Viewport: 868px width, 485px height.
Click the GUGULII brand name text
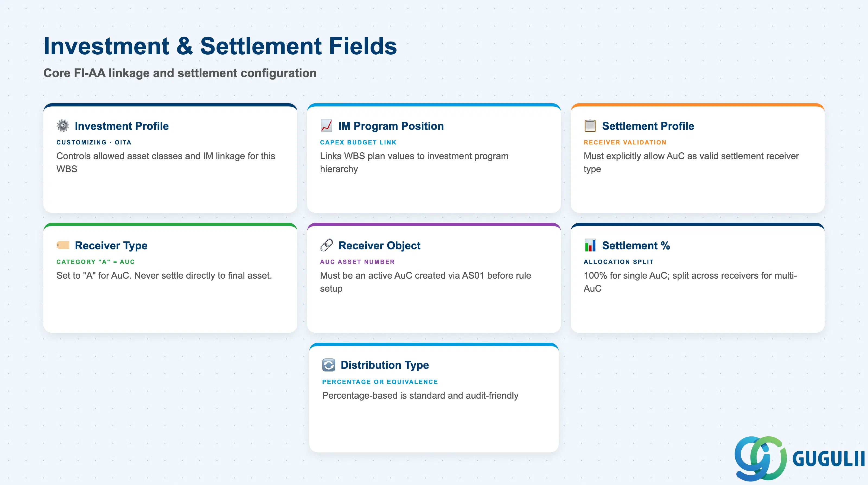coord(828,459)
